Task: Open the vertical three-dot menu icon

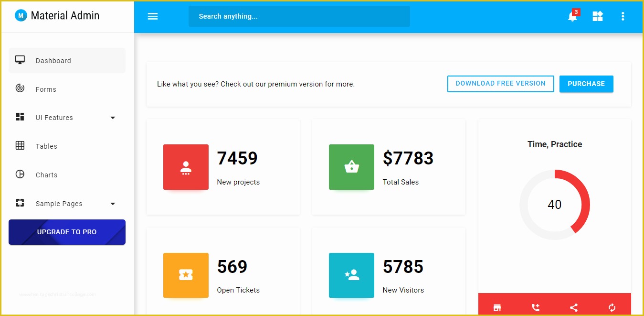Action: coord(623,16)
